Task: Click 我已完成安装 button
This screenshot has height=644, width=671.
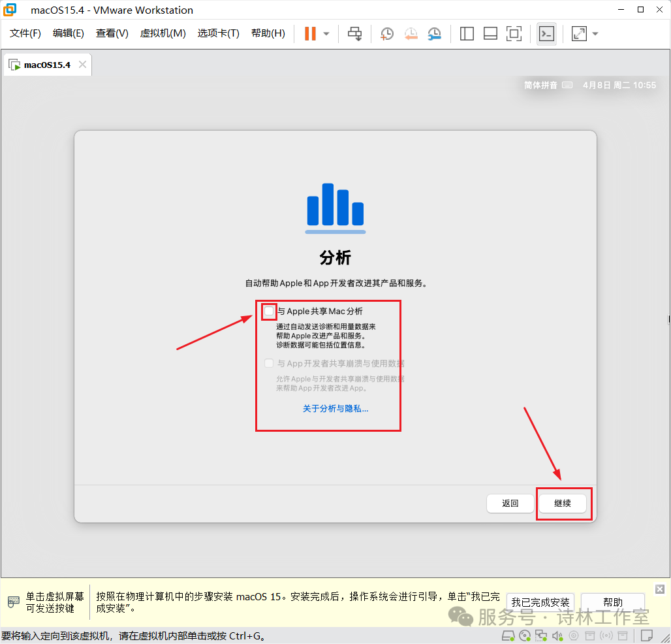Action: (x=540, y=602)
